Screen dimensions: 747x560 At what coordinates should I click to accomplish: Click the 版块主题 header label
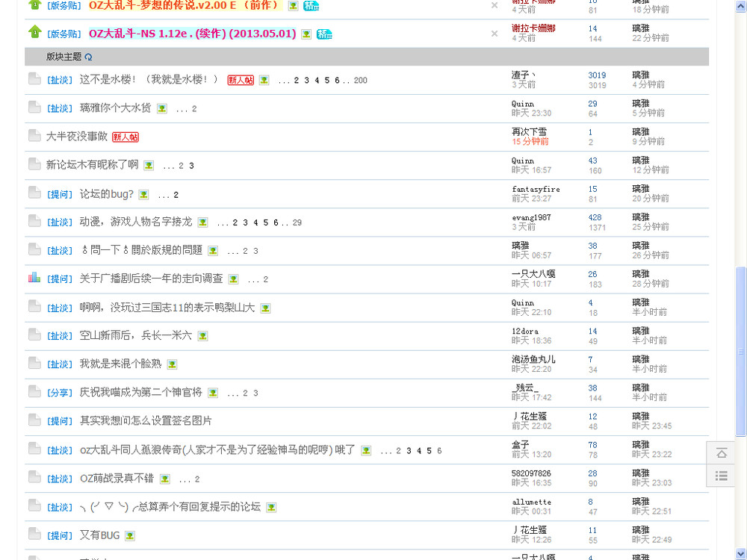pos(63,57)
